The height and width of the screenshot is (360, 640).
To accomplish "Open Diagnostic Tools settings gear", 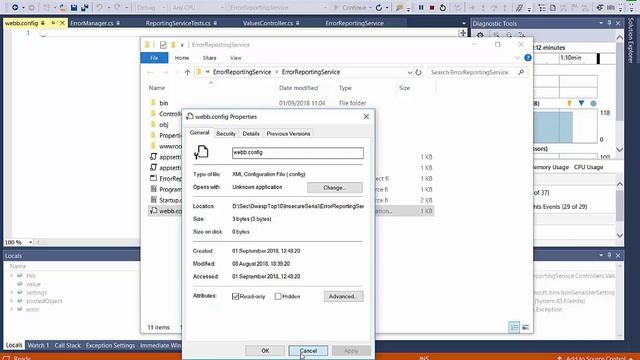I will click(480, 35).
